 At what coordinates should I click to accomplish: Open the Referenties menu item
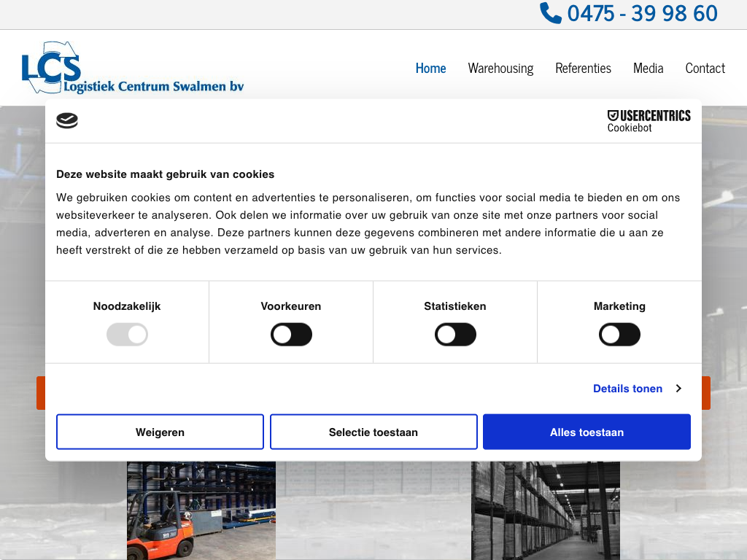click(583, 68)
